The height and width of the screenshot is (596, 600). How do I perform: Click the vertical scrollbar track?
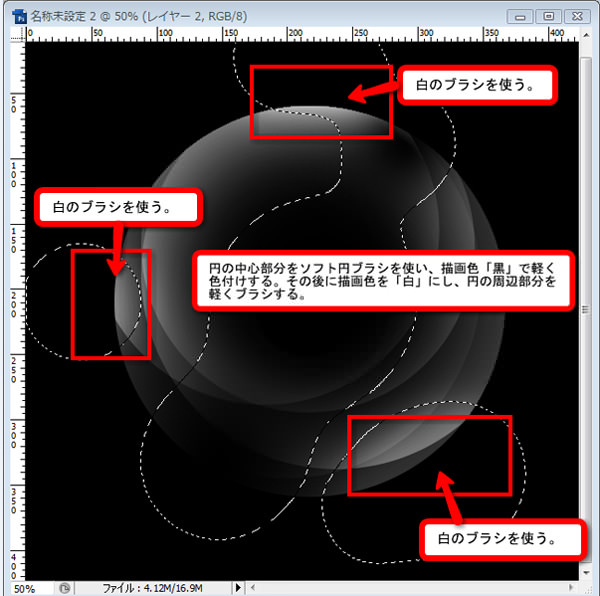coord(585,300)
